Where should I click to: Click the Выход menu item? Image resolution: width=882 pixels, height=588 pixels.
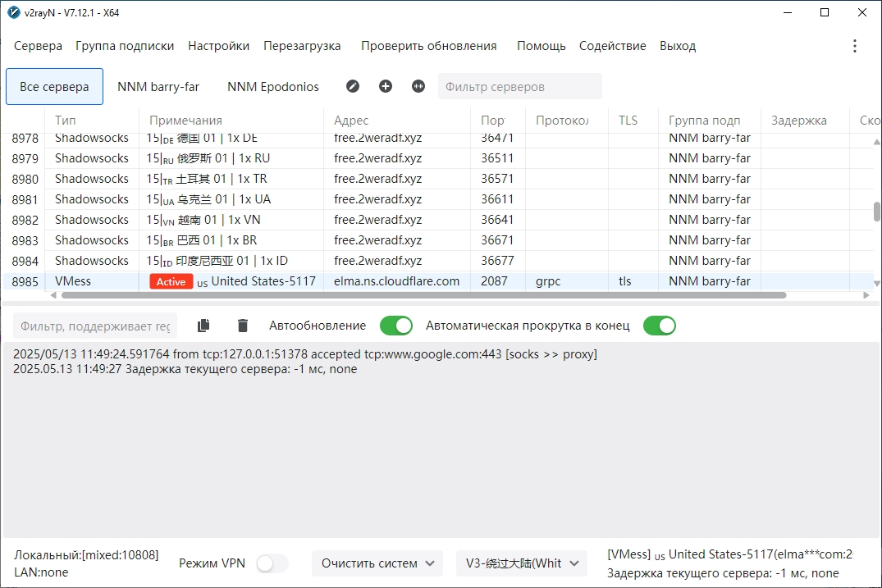(x=678, y=46)
